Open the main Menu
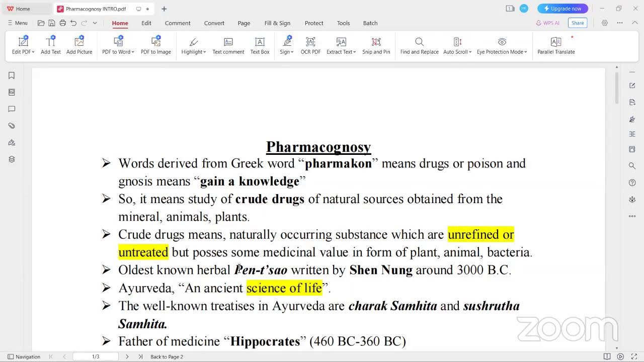 click(x=18, y=23)
